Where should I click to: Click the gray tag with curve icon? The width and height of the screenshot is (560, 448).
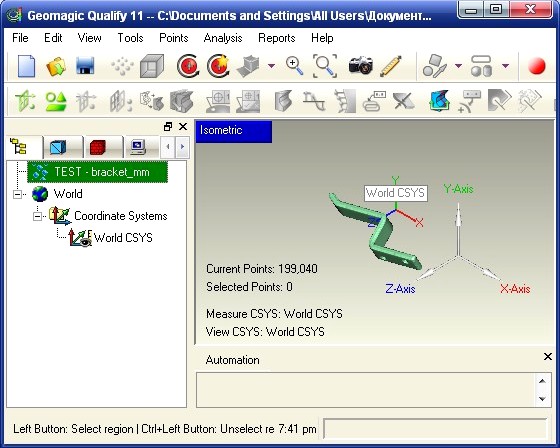click(x=499, y=101)
